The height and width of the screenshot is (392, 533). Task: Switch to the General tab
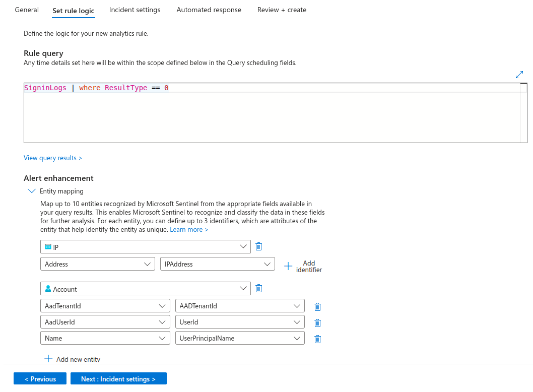[26, 10]
